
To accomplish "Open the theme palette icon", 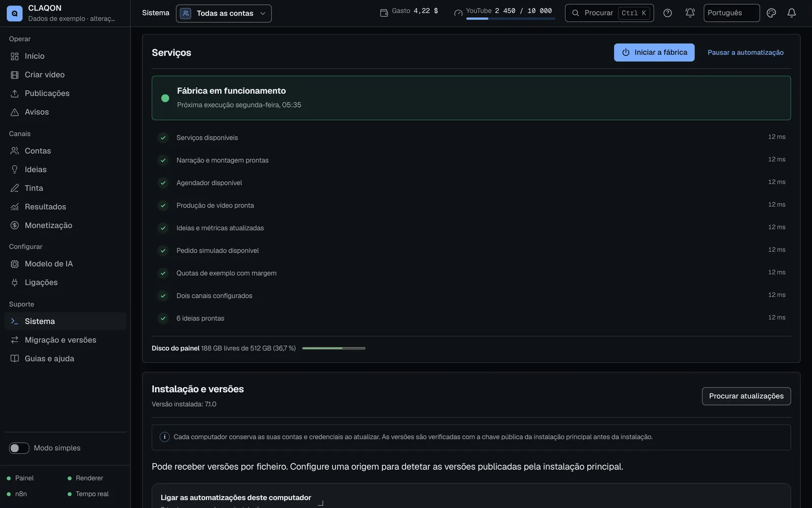I will tap(771, 13).
